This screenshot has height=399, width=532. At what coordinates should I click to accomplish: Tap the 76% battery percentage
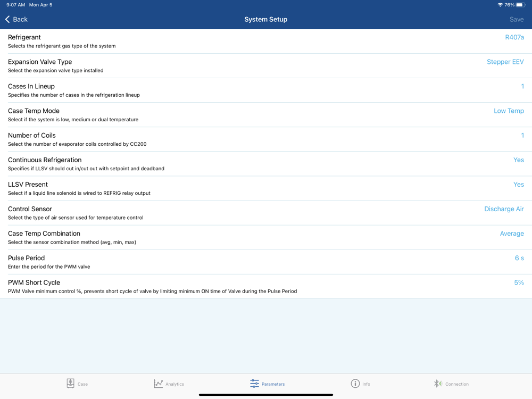click(x=509, y=5)
